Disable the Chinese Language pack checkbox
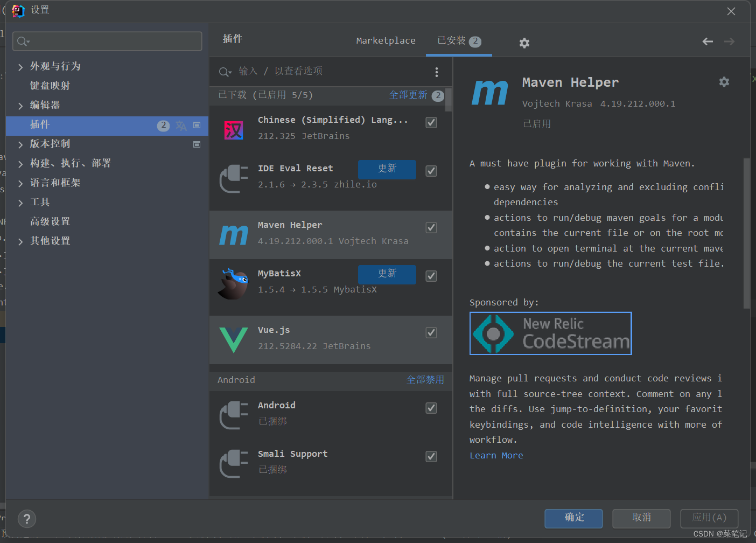 (x=431, y=122)
